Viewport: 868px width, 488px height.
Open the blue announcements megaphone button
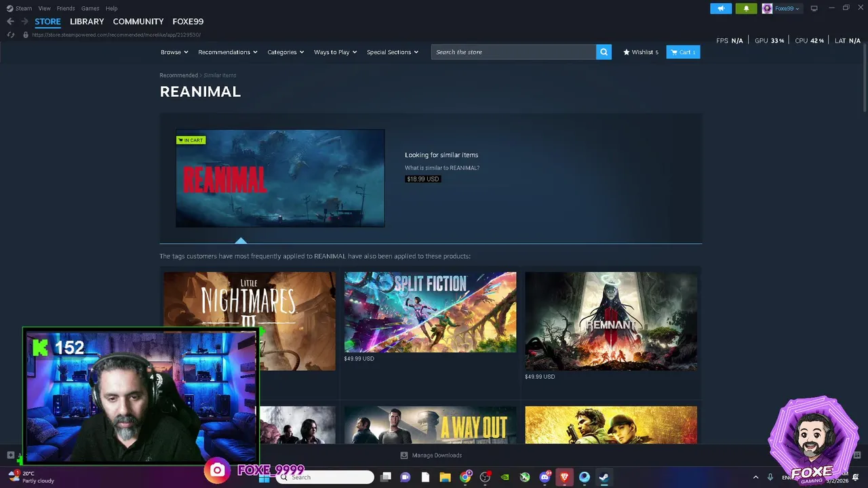[721, 8]
